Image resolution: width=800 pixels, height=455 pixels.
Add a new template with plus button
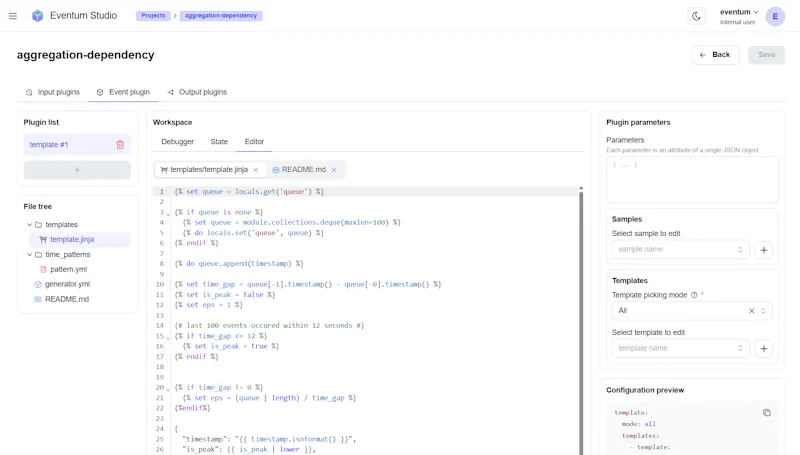point(764,348)
